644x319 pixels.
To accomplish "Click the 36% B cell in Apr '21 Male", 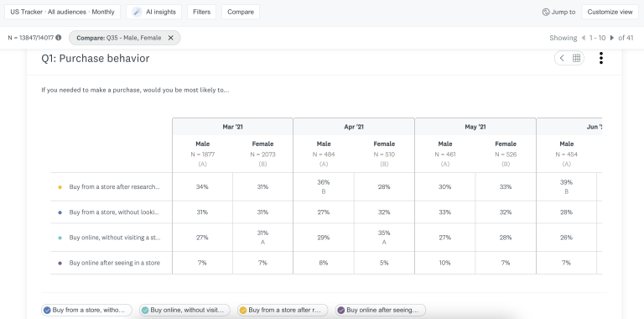I will [324, 186].
